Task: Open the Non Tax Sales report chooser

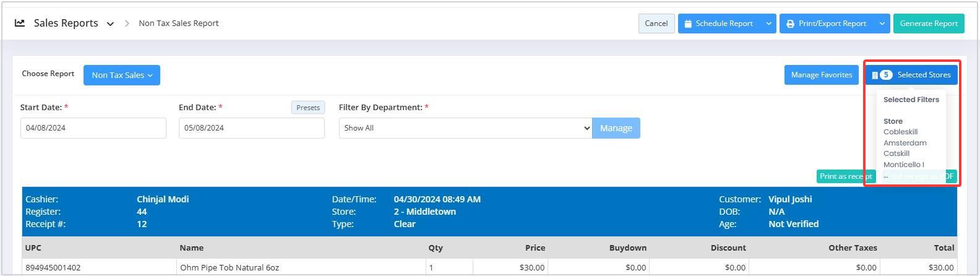Action: (x=122, y=75)
